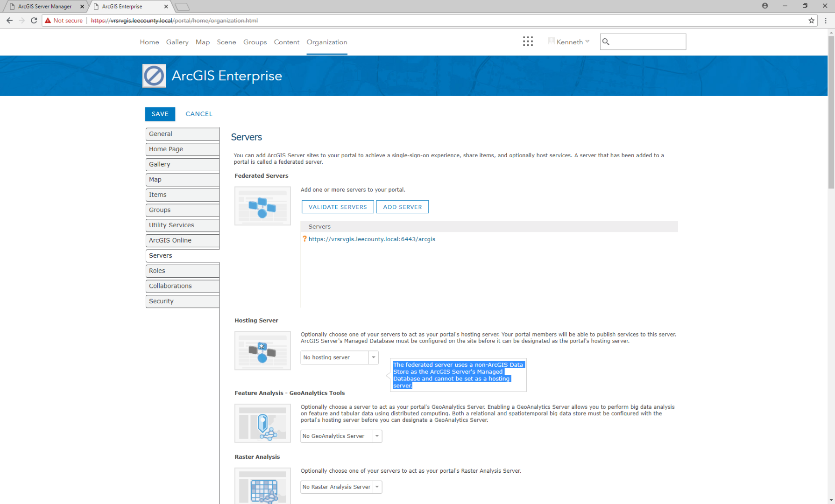Screen dimensions: 835x504
Task: Click the Hosting Server illustration
Action: tap(262, 350)
